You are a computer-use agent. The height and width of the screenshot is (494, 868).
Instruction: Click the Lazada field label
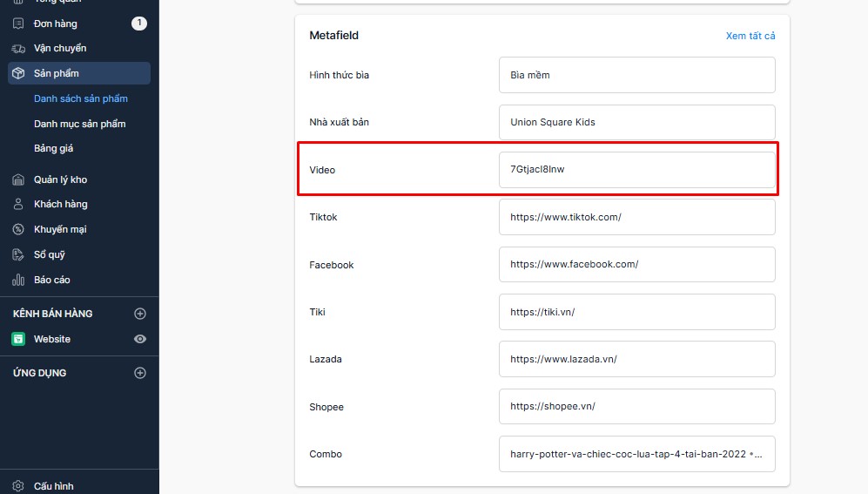point(326,360)
